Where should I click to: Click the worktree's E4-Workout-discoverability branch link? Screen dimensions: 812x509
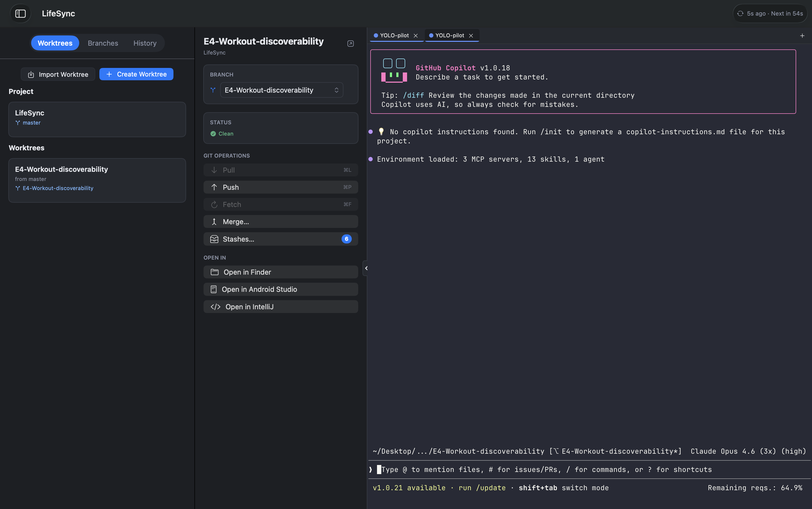[x=58, y=188]
